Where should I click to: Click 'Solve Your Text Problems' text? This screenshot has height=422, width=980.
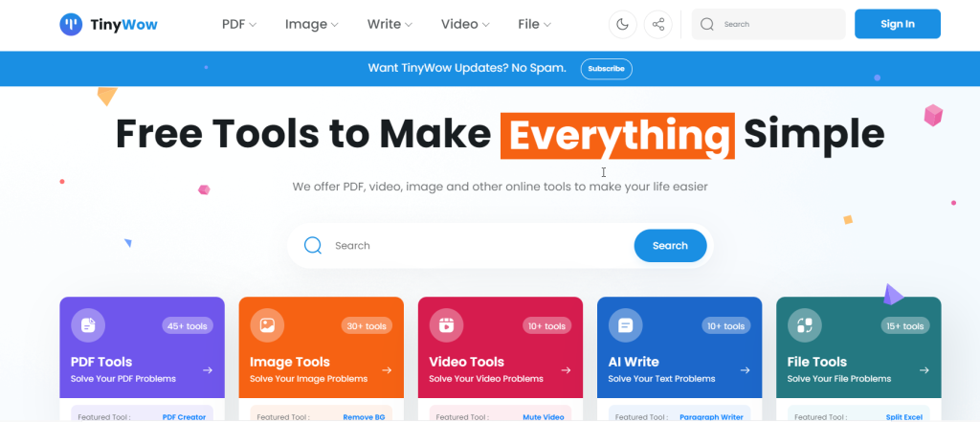coord(662,379)
